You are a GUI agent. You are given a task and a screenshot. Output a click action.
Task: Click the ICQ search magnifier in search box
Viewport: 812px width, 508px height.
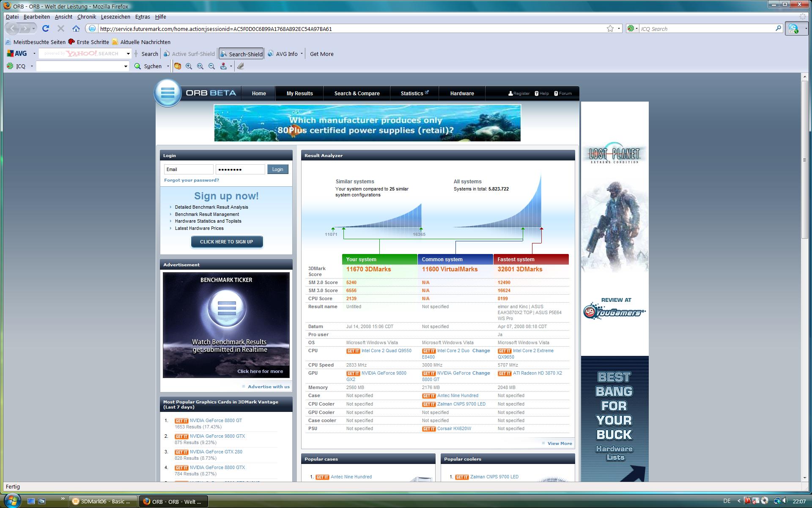coord(778,28)
